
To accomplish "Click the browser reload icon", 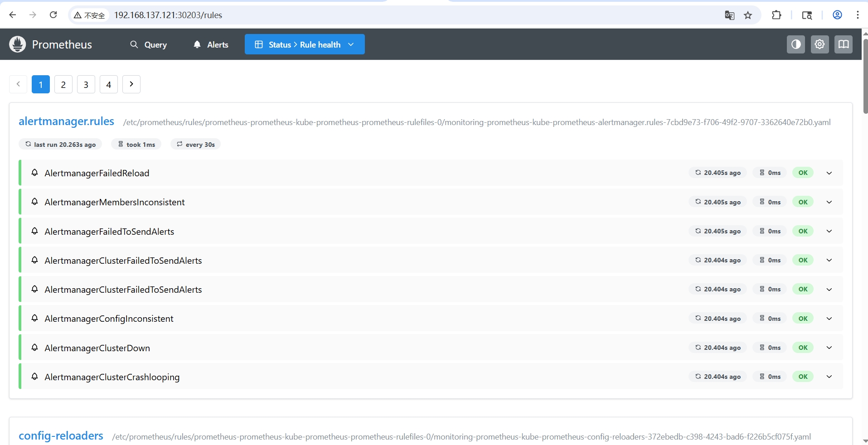I will [53, 15].
